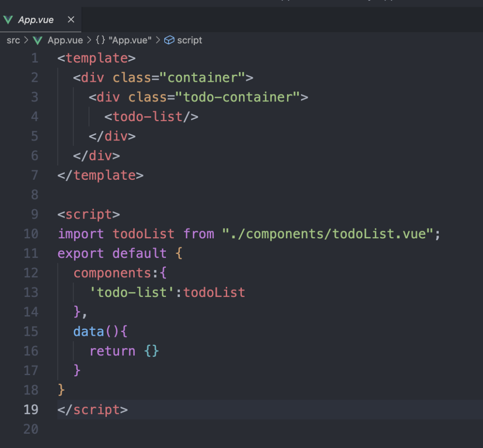The height and width of the screenshot is (448, 483).
Task: Click the class="container" div line
Action: click(x=163, y=78)
